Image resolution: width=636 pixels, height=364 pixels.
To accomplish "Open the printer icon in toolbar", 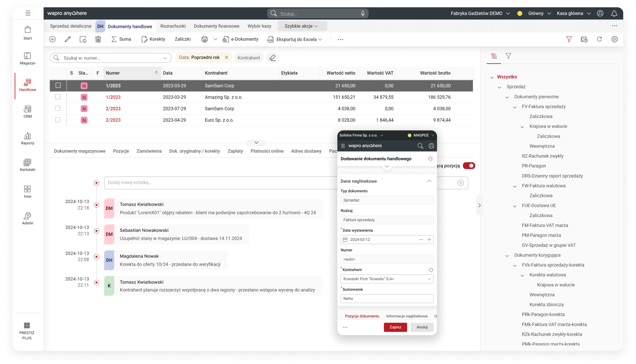I will (205, 39).
